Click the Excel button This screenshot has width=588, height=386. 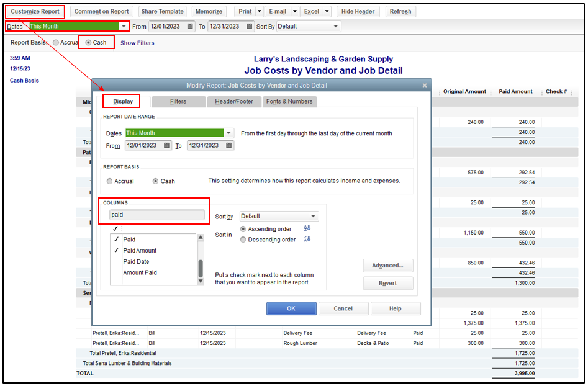click(x=312, y=12)
